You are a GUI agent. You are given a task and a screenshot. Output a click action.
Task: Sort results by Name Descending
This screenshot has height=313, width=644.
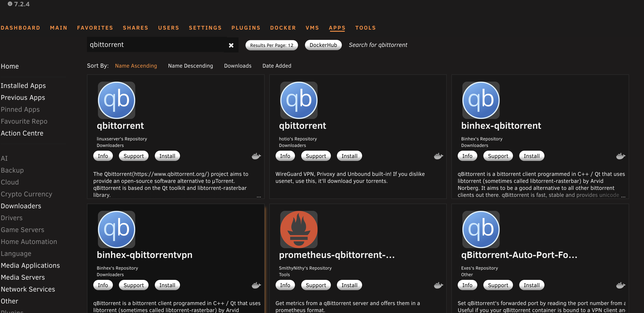pos(190,66)
